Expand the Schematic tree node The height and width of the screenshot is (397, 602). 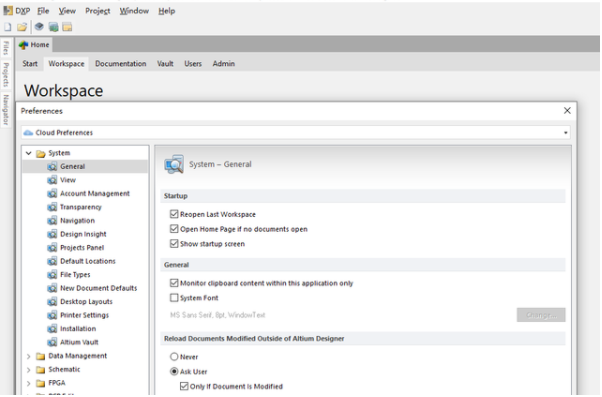[x=28, y=370]
